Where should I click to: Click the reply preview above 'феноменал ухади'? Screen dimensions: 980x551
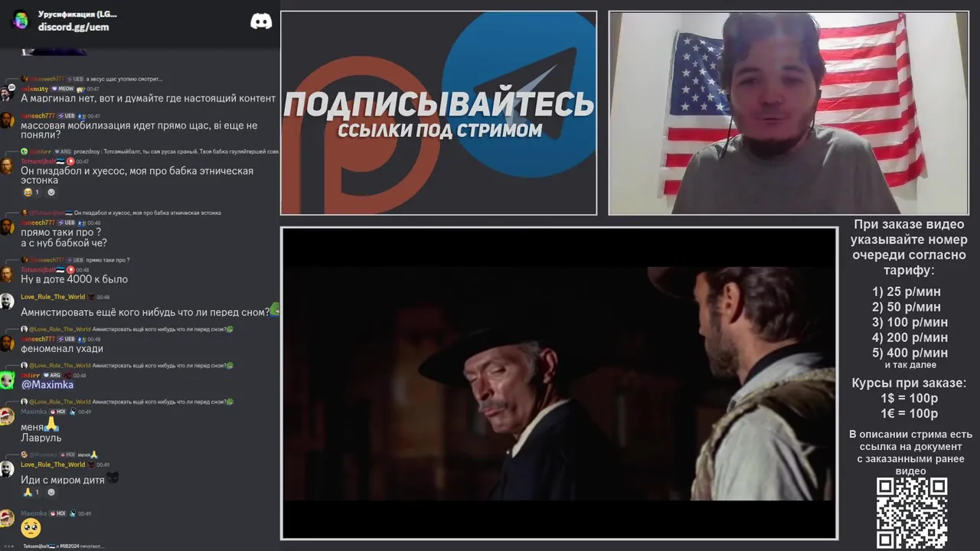click(x=126, y=329)
